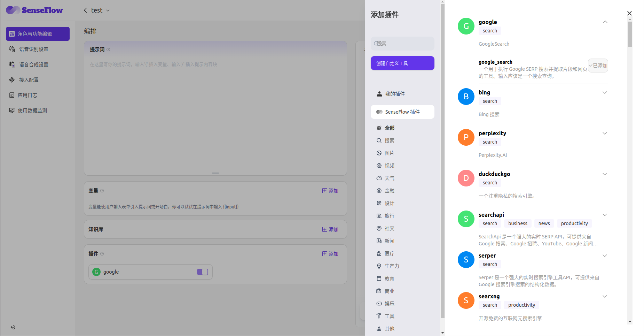644x336 pixels.
Task: Expand the duckduckgo plugin entry
Action: pyautogui.click(x=605, y=174)
